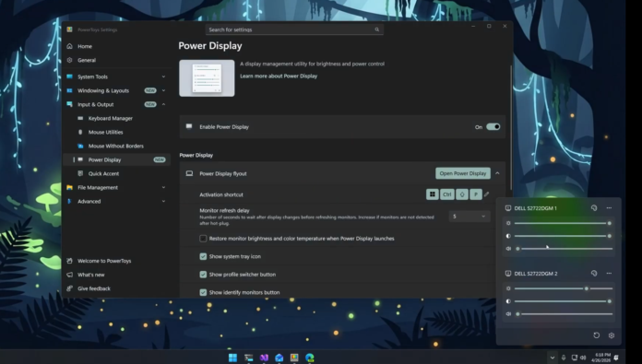Expand Advanced category

tap(117, 201)
